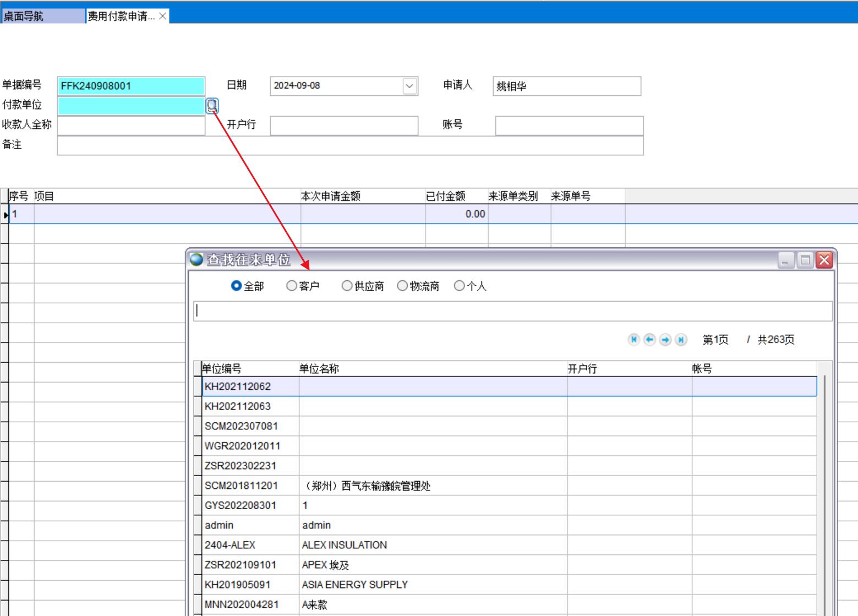Go to next page of results
Screen dimensions: 858x616
tap(665, 340)
